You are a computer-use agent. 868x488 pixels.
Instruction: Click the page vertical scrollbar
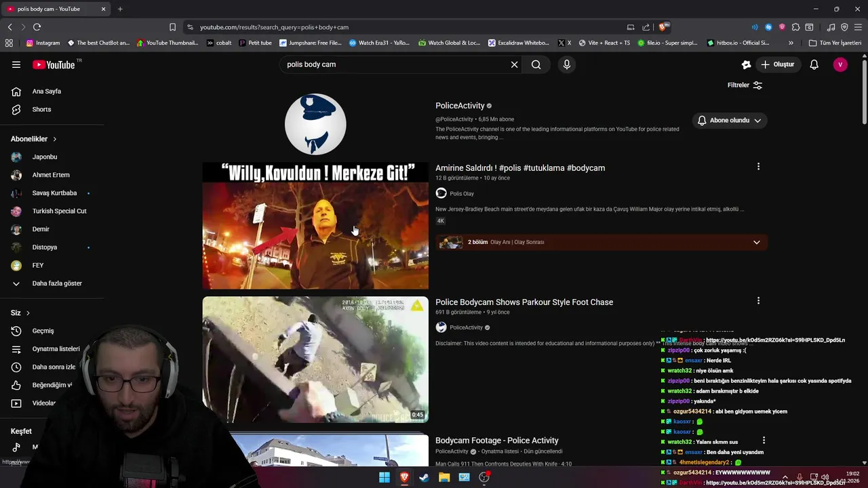coord(864,91)
